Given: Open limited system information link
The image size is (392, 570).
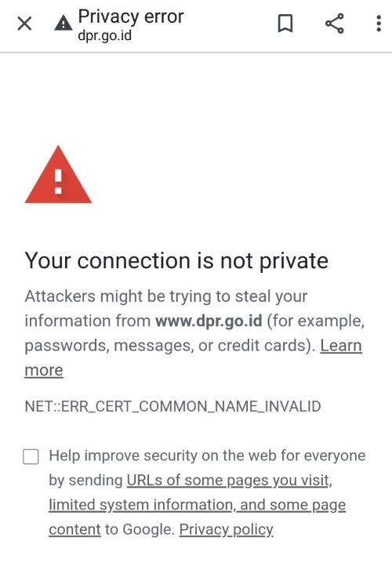Looking at the screenshot, I should click(x=141, y=505).
